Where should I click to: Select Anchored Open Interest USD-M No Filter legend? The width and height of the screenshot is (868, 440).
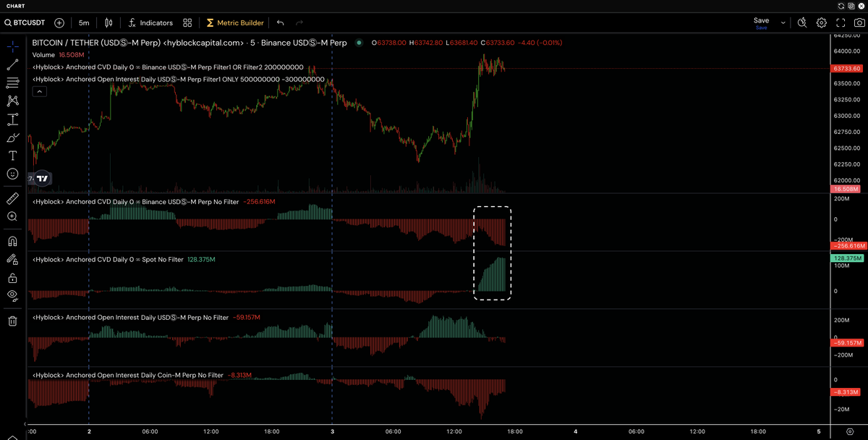[146, 317]
